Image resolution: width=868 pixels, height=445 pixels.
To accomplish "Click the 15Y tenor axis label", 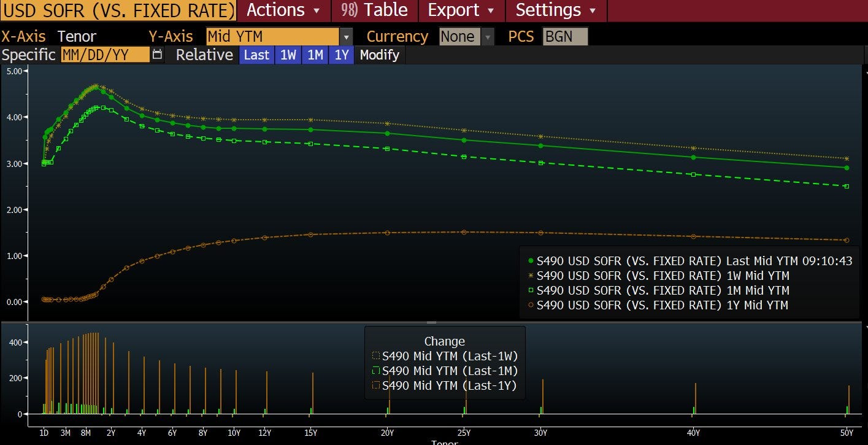I will coord(310,433).
